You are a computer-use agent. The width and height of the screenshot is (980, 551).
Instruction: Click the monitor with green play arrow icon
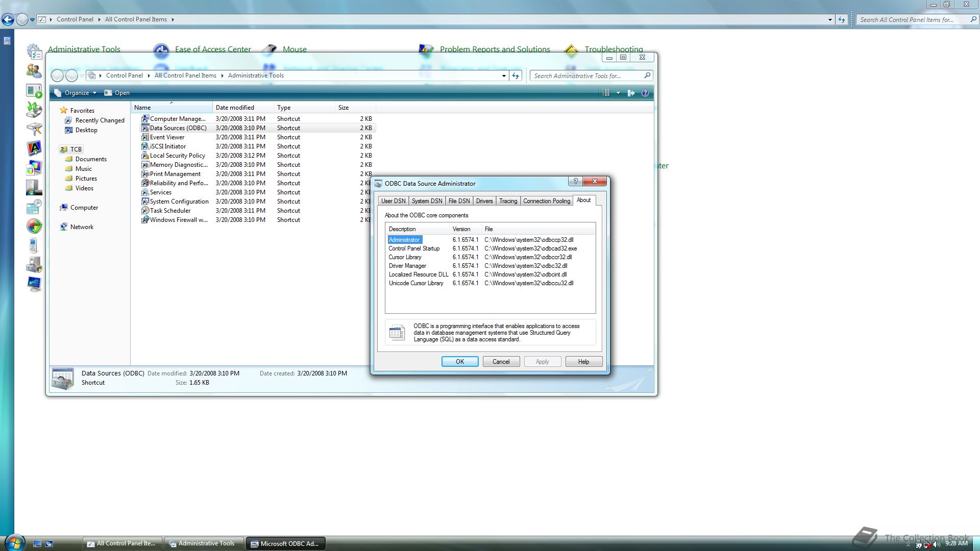pyautogui.click(x=34, y=91)
